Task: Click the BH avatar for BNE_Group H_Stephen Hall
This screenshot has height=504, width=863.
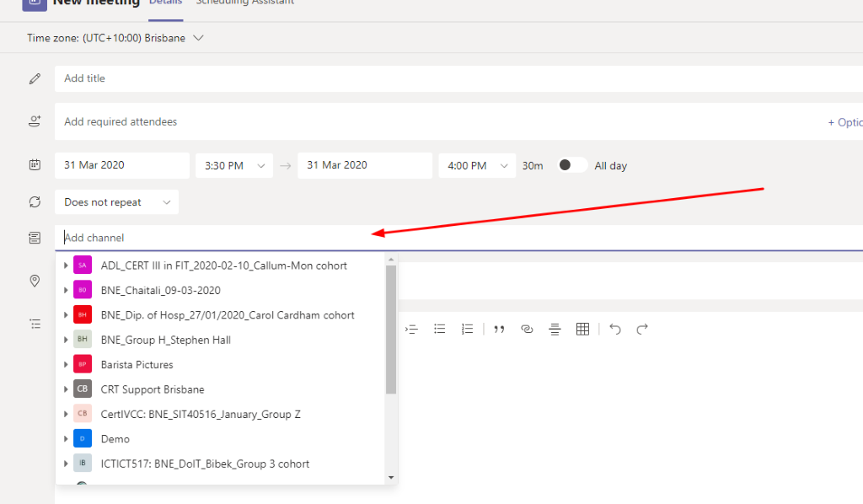Action: (x=83, y=340)
